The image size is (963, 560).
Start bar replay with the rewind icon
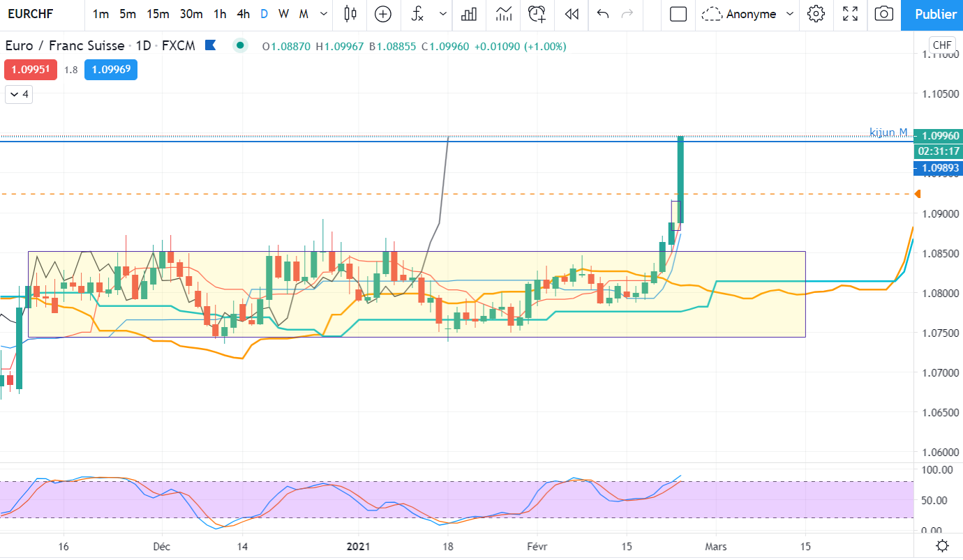point(572,14)
